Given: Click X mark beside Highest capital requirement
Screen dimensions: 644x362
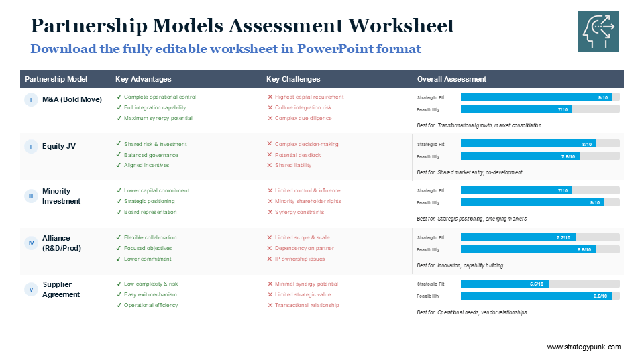Looking at the screenshot, I should click(270, 97).
